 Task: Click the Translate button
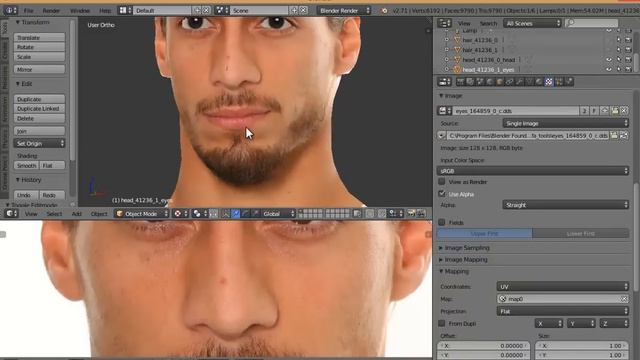pyautogui.click(x=39, y=38)
